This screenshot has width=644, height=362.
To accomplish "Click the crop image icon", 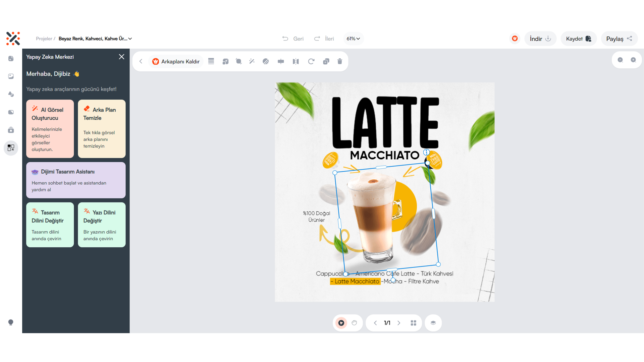I will pyautogui.click(x=238, y=61).
